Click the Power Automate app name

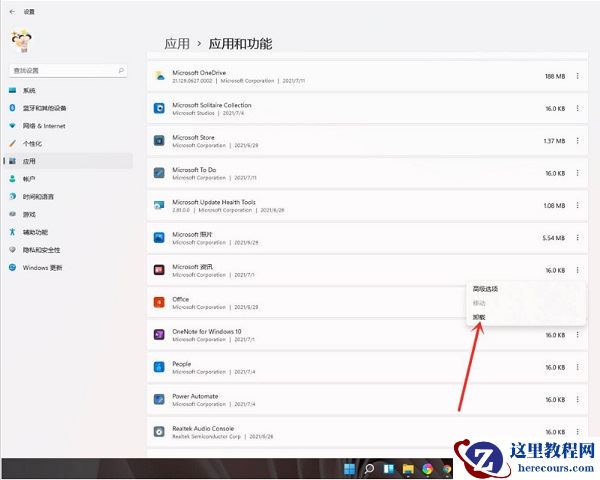[x=195, y=396]
